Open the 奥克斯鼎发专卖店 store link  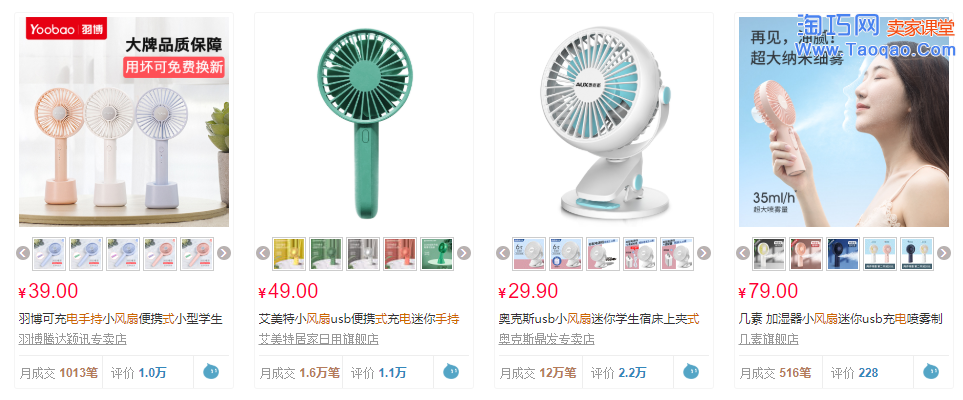click(547, 339)
